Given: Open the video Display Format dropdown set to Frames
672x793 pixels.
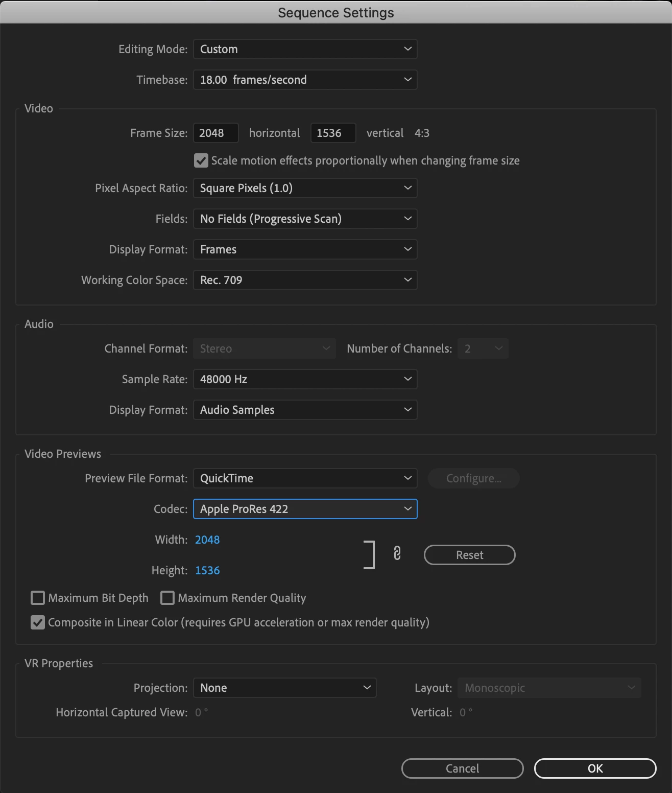Looking at the screenshot, I should click(x=305, y=249).
